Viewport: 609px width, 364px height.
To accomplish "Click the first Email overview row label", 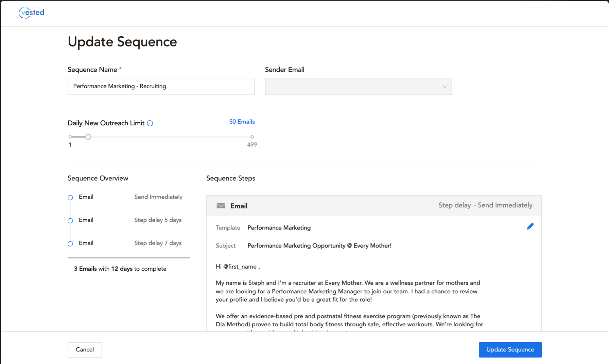I will tap(86, 197).
